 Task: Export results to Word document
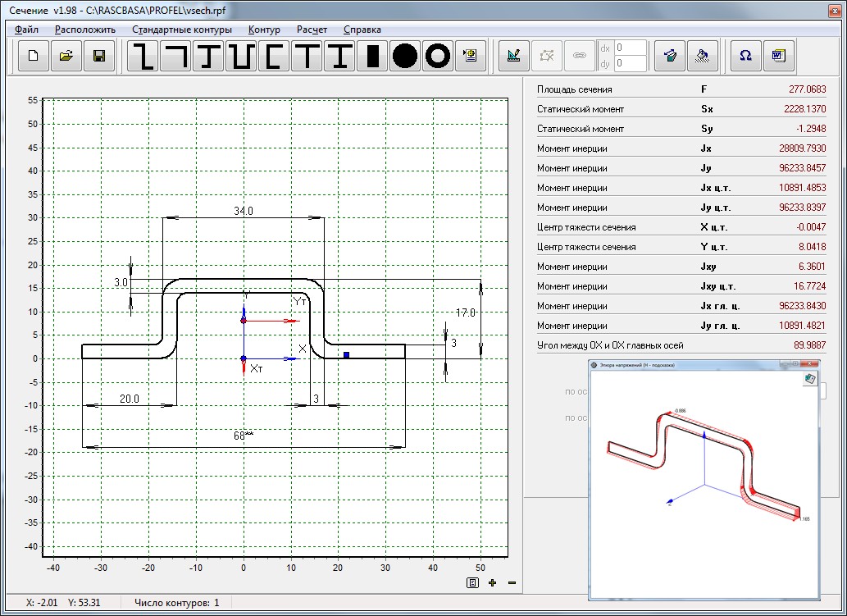click(x=779, y=56)
